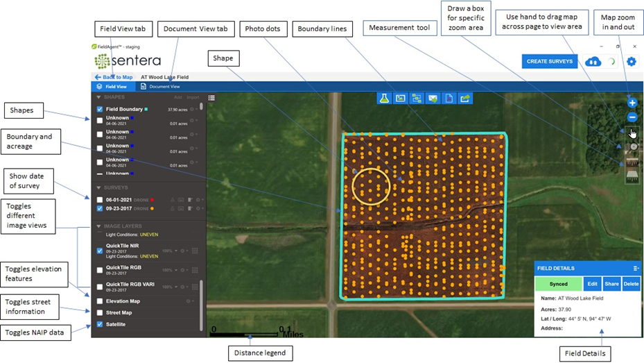This screenshot has height=363, width=644.
Task: Open QuickTile NIR opacity 100% dropdown
Action: (168, 251)
